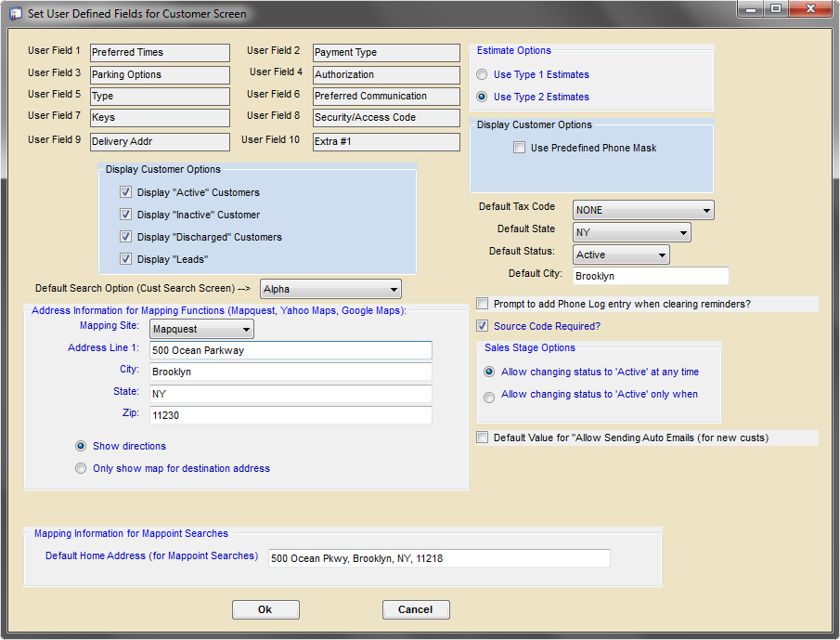Screen dimensions: 840x640
Task: Edit User Field 9 Delivery Addr
Action: 160,141
